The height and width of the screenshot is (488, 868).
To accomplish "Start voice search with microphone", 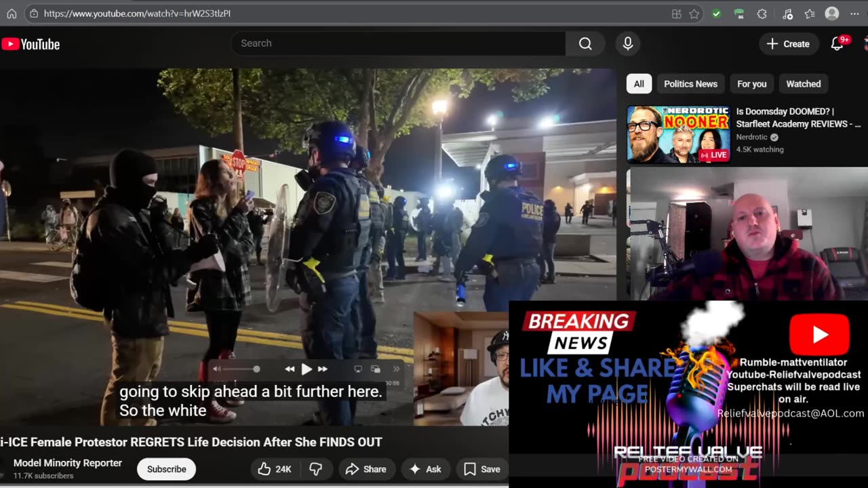I will click(628, 43).
